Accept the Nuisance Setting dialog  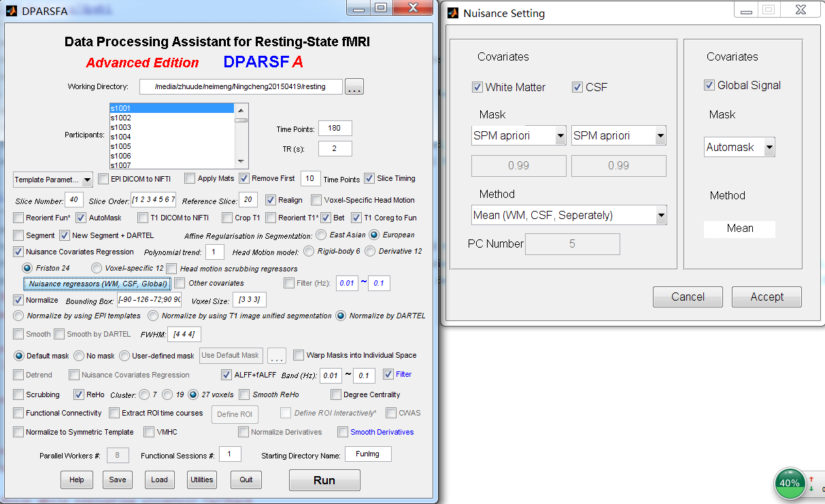(767, 297)
